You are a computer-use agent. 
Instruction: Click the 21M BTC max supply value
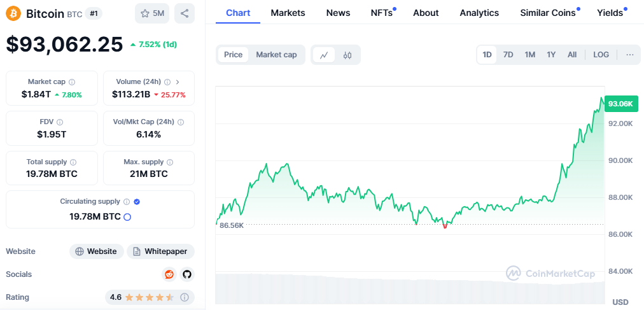[x=149, y=174]
